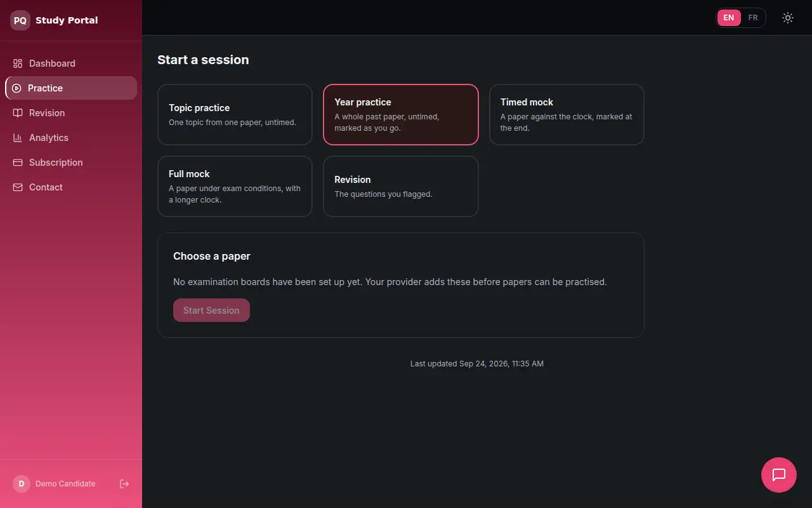
Task: Click the Practice play-circle icon
Action: (x=16, y=88)
